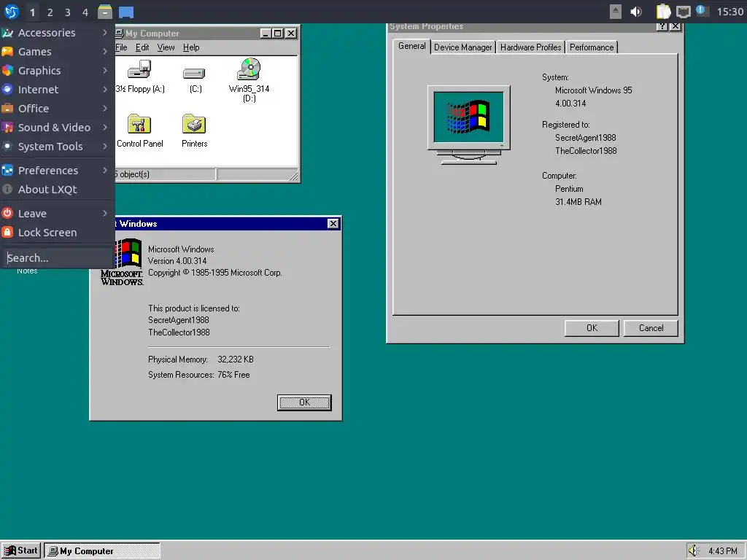Screen dimensions: 747x560
Task: Expand the System Tools submenu
Action: point(56,147)
